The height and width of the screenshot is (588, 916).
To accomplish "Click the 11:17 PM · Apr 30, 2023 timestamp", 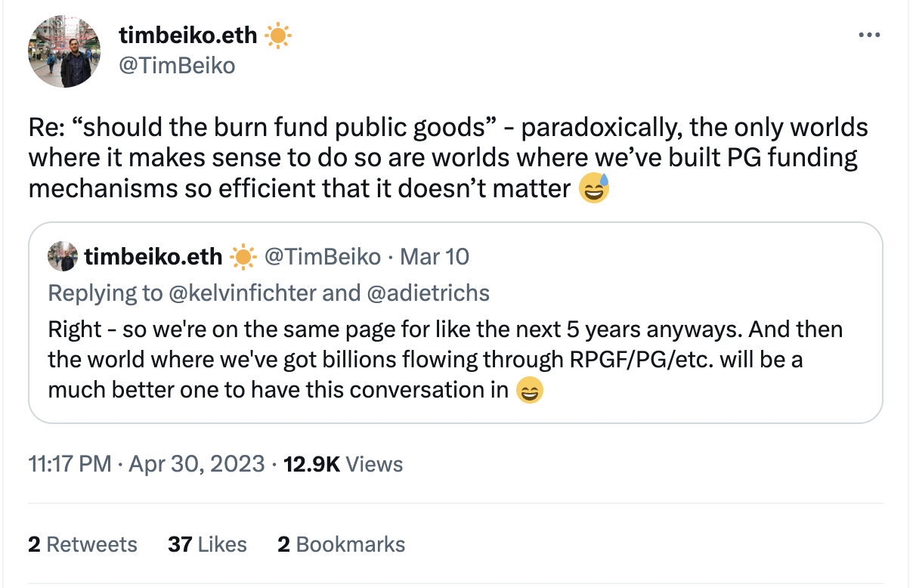I will tap(146, 463).
